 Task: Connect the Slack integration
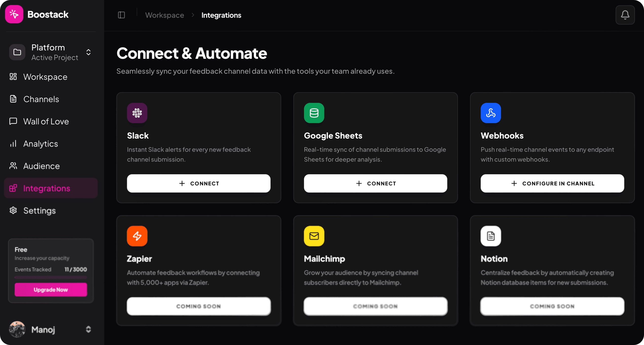pyautogui.click(x=199, y=183)
